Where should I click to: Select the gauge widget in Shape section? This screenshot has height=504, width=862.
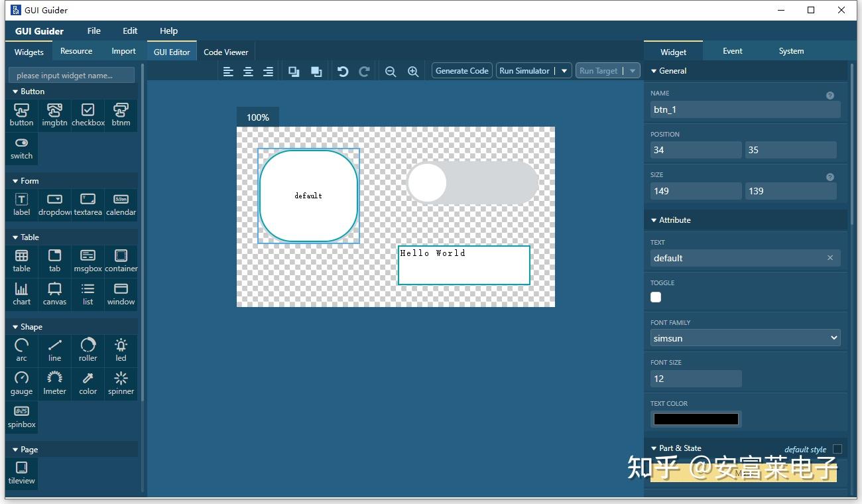[x=21, y=383]
